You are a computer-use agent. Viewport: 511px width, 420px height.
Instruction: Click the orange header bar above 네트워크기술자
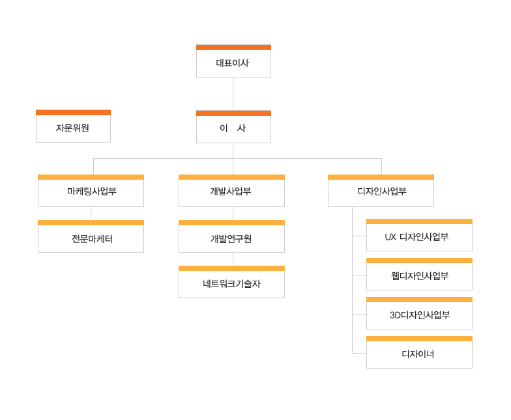click(231, 268)
